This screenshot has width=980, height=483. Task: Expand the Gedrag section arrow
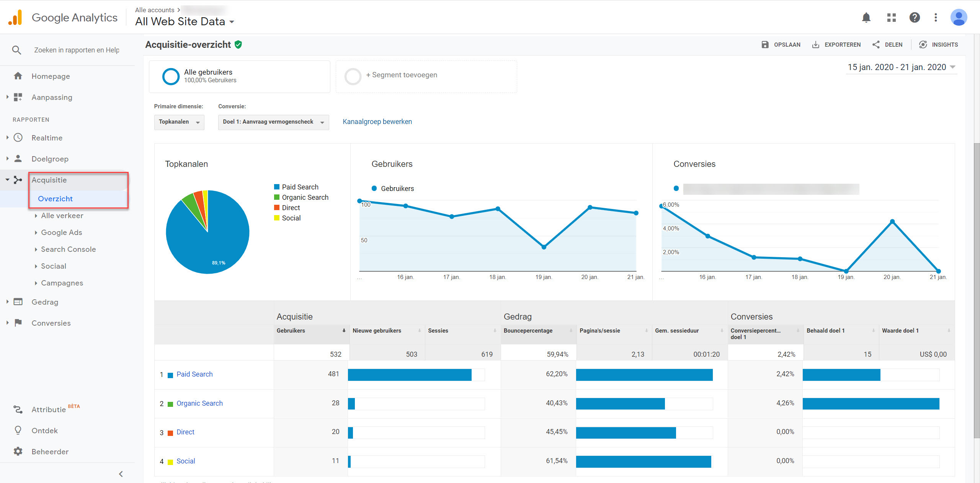click(7, 302)
